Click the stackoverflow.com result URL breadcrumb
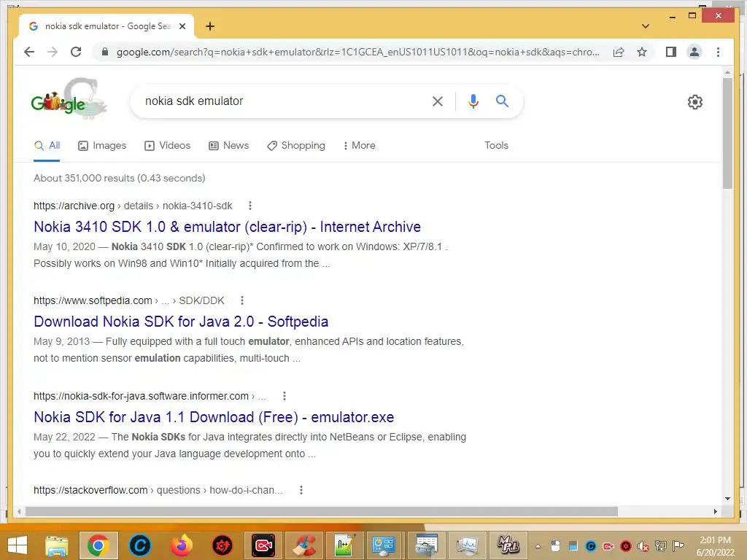Screen dimensions: 747x560 point(158,490)
